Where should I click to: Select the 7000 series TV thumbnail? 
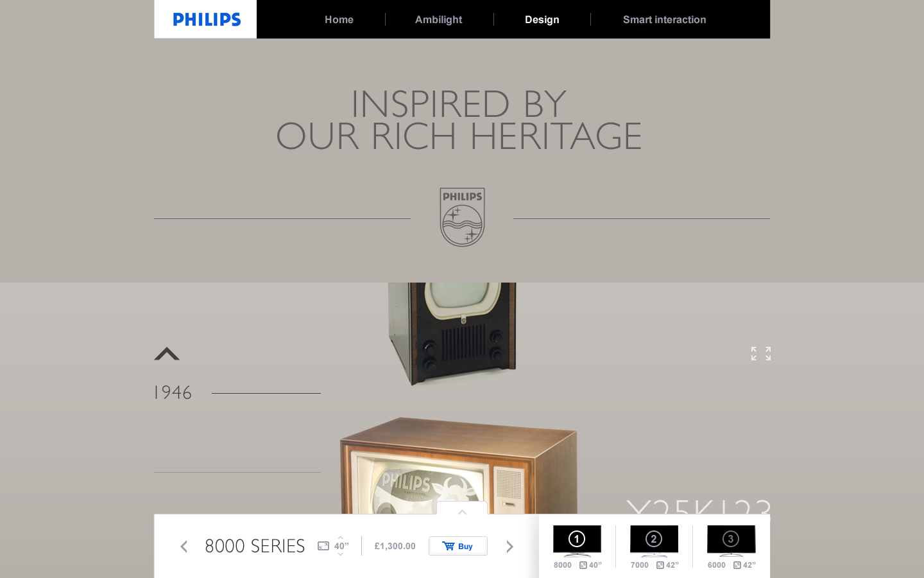(x=654, y=541)
